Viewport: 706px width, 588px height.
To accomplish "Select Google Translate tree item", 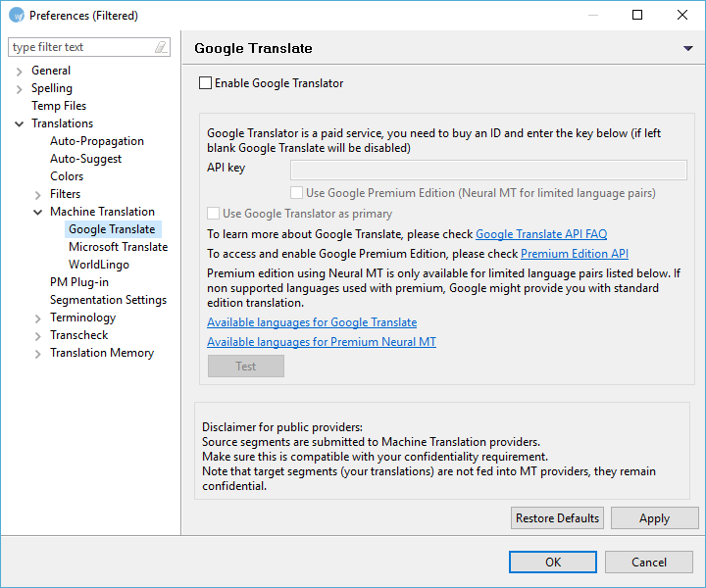I will [112, 229].
